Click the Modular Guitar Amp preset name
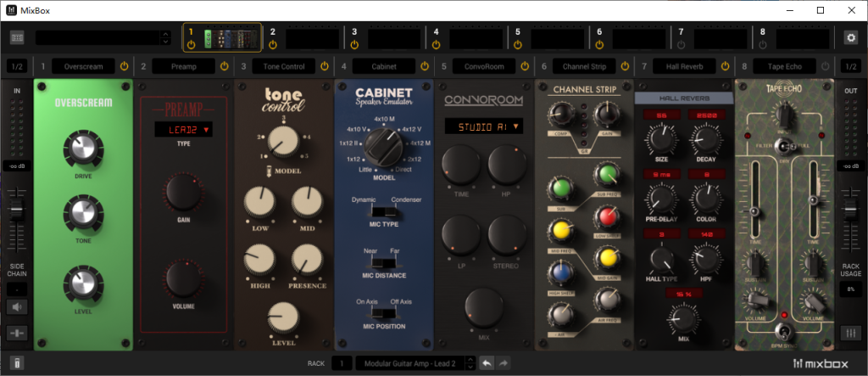The width and height of the screenshot is (868, 376). [x=409, y=364]
